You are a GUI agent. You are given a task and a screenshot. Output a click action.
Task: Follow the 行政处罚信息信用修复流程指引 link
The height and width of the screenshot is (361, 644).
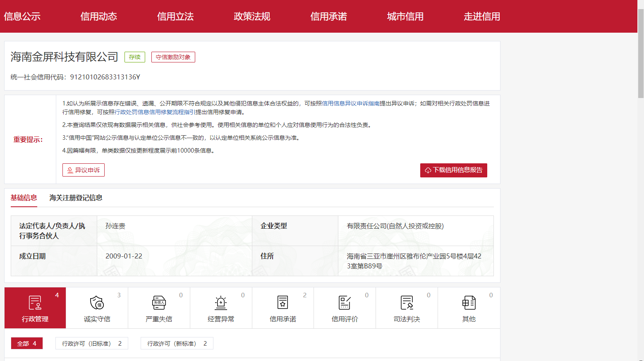click(155, 112)
